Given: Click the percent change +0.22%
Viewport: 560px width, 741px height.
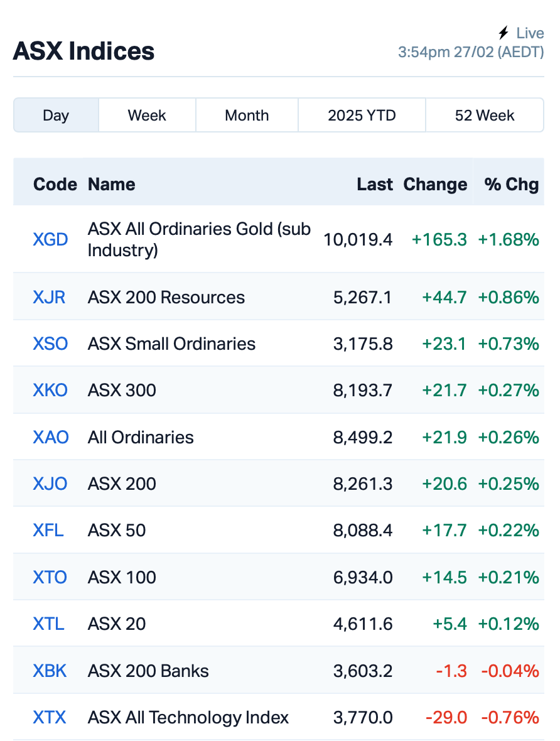Looking at the screenshot, I should (x=509, y=530).
